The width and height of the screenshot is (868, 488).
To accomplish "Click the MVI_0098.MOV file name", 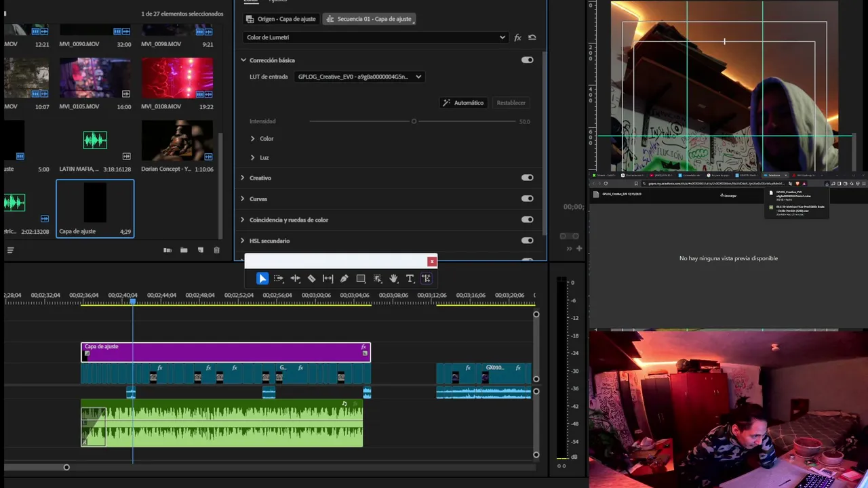I will (x=161, y=44).
